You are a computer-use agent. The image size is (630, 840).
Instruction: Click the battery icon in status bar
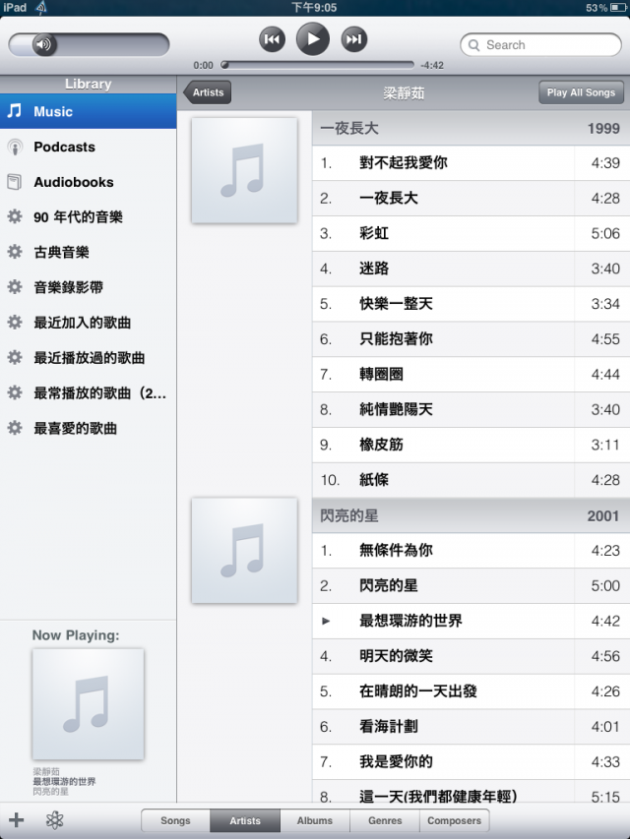(617, 8)
